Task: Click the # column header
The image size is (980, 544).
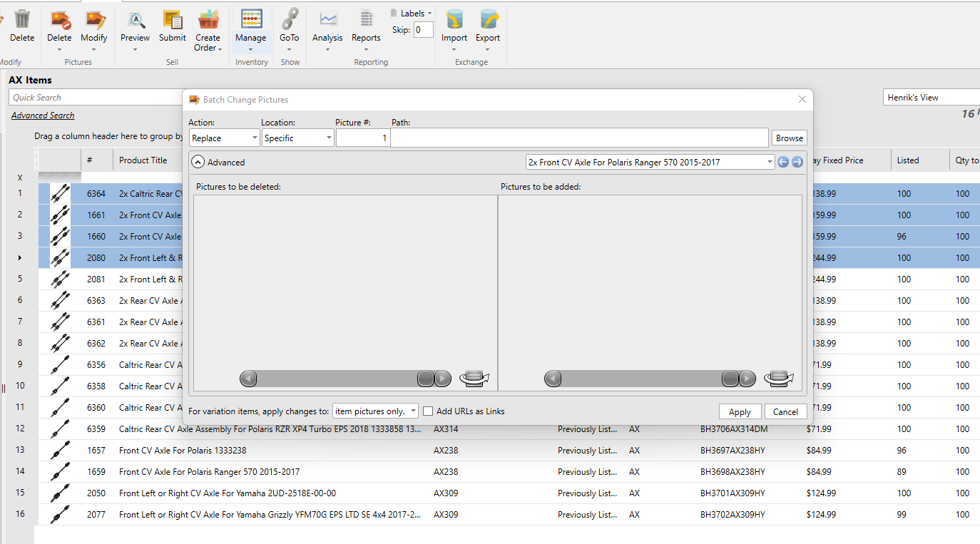Action: coord(90,160)
